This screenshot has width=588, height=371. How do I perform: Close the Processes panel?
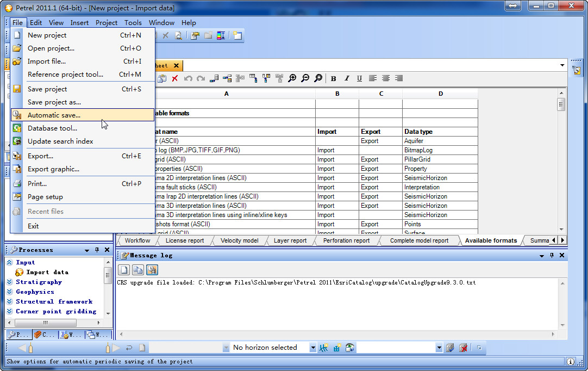coord(107,250)
